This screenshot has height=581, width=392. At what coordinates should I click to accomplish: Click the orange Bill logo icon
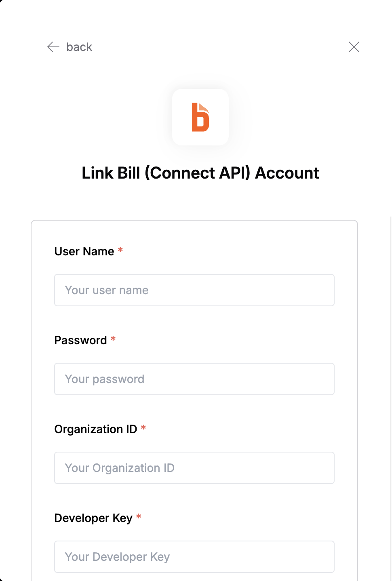200,117
